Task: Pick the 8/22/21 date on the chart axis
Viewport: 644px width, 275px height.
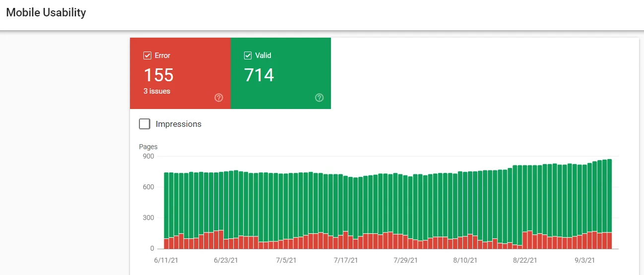Action: [x=525, y=260]
